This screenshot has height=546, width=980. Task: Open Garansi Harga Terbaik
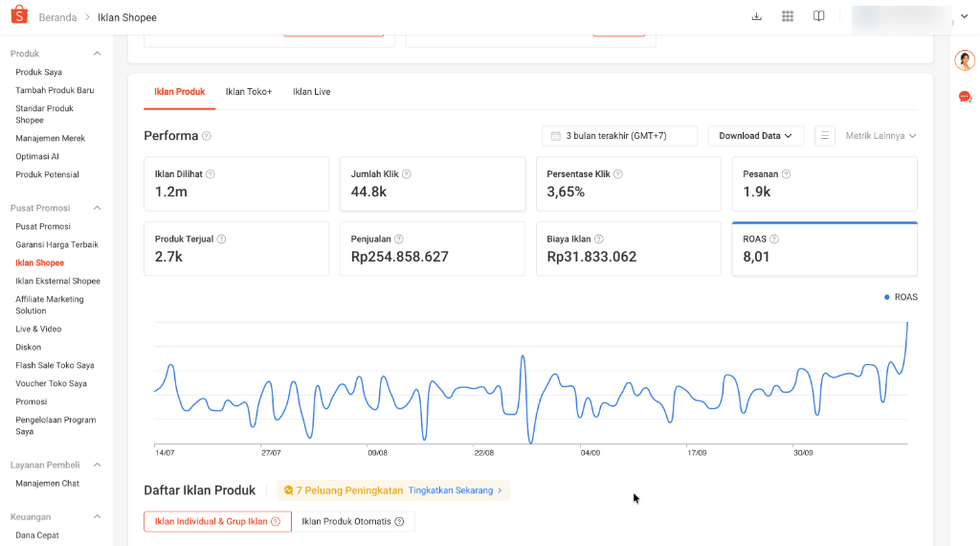(56, 245)
